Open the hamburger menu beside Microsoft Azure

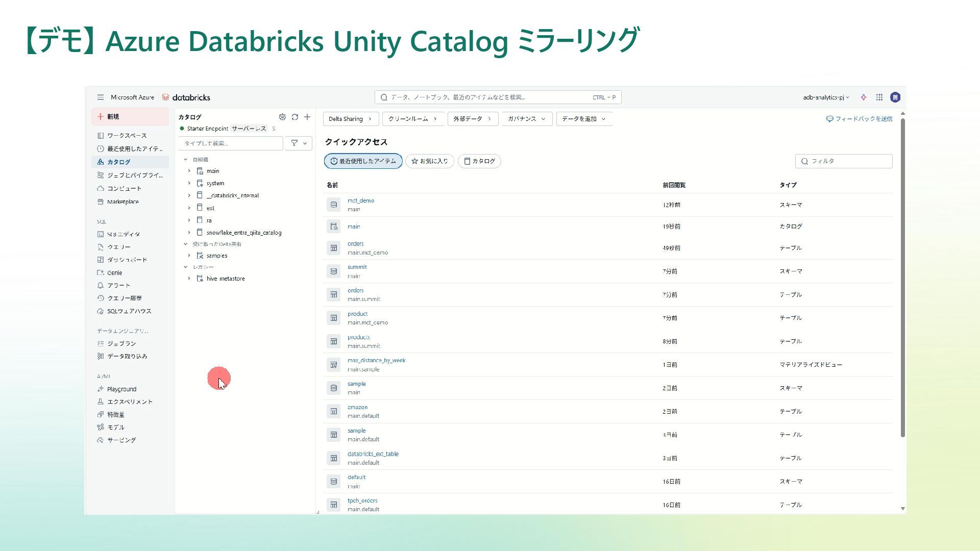(101, 97)
